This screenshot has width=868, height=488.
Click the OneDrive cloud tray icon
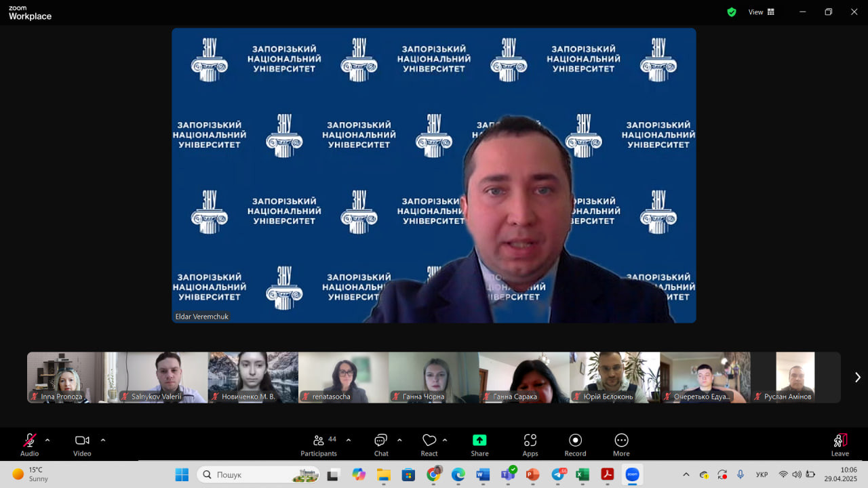point(705,474)
